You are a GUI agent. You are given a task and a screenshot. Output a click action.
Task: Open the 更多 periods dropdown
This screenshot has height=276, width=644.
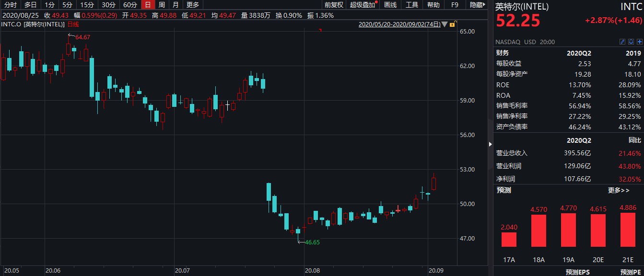pyautogui.click(x=193, y=5)
